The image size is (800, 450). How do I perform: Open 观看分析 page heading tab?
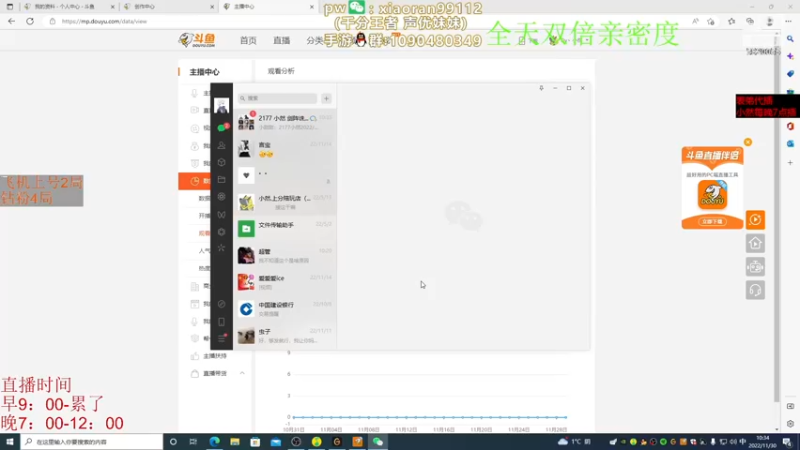click(x=281, y=71)
